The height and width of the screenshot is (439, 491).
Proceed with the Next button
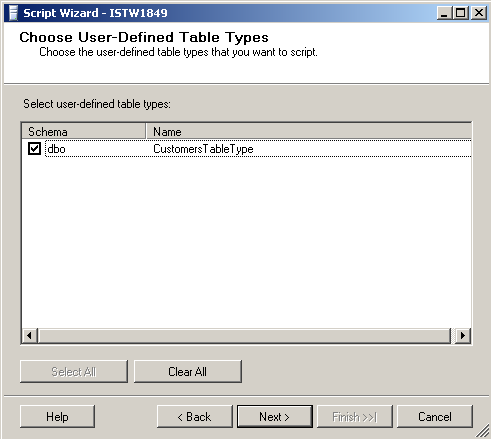275,417
